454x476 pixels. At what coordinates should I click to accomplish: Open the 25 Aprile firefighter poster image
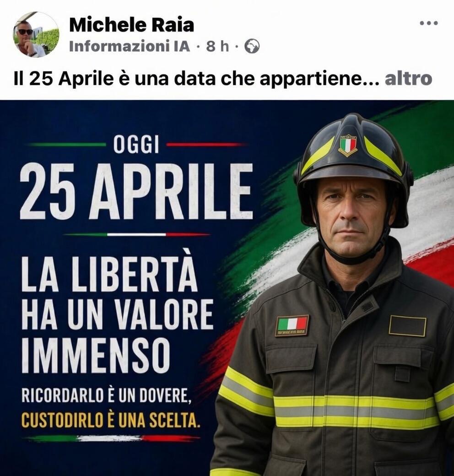pos(227,288)
